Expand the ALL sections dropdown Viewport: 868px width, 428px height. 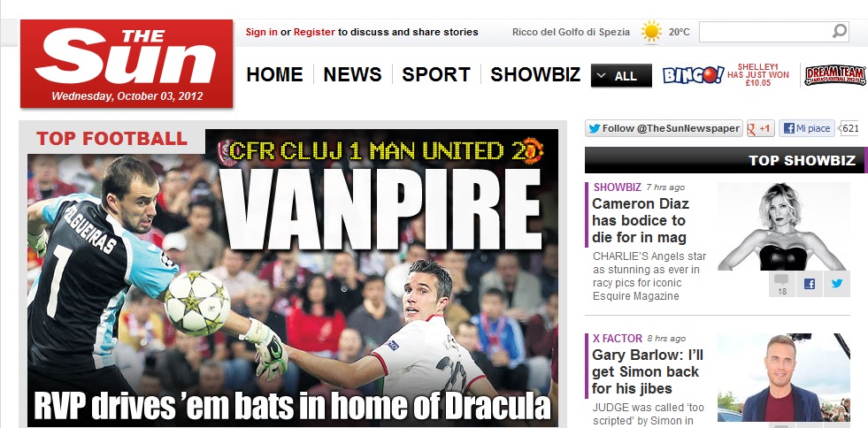point(621,76)
